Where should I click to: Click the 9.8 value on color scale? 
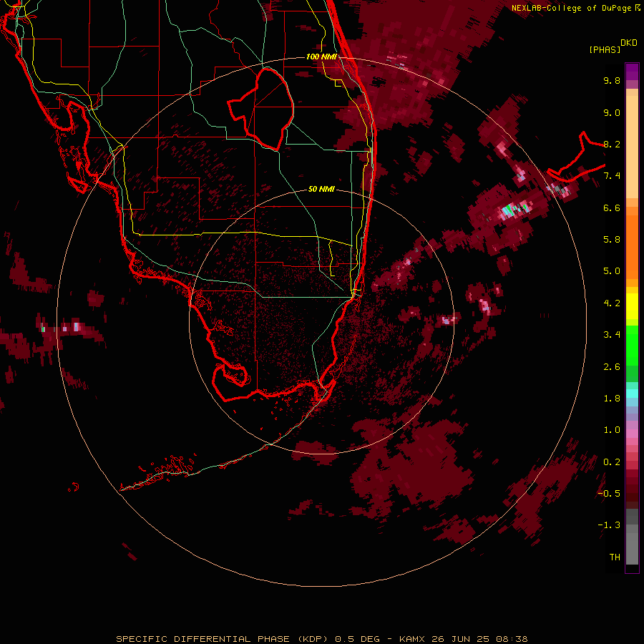coord(612,80)
